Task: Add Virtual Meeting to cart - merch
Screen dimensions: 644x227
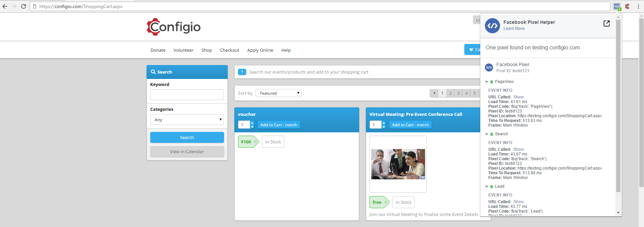Action: pyautogui.click(x=410, y=125)
